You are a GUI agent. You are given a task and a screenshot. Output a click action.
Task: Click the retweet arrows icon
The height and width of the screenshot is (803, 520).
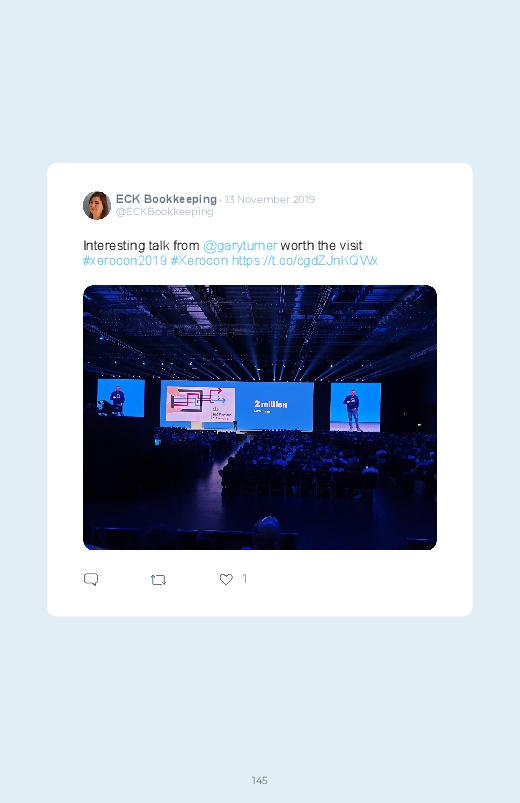pyautogui.click(x=158, y=580)
